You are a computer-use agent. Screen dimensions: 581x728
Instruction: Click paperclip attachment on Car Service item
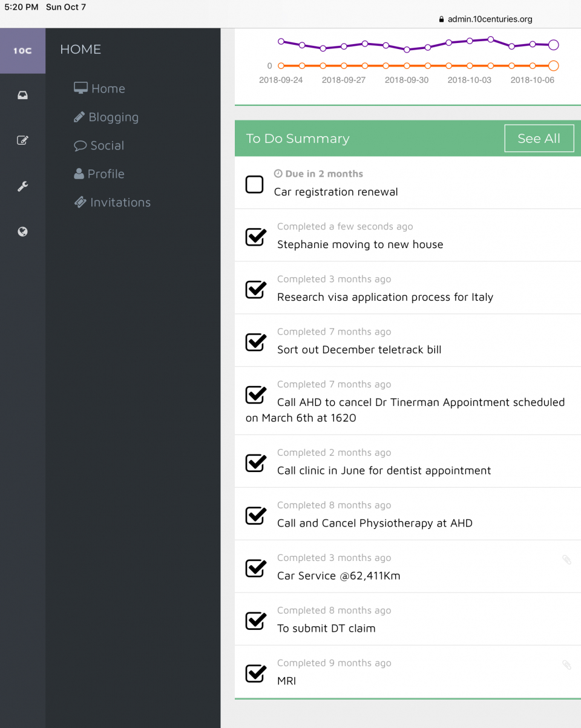(566, 560)
